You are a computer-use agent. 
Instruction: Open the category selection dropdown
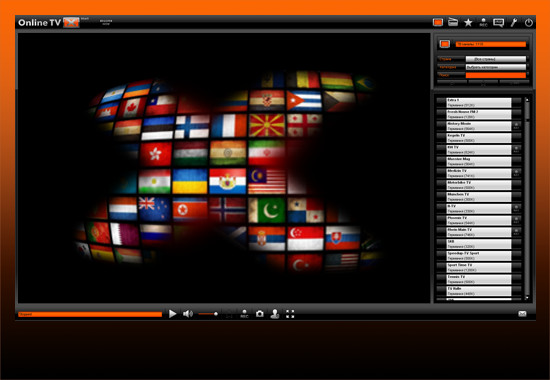coord(496,67)
